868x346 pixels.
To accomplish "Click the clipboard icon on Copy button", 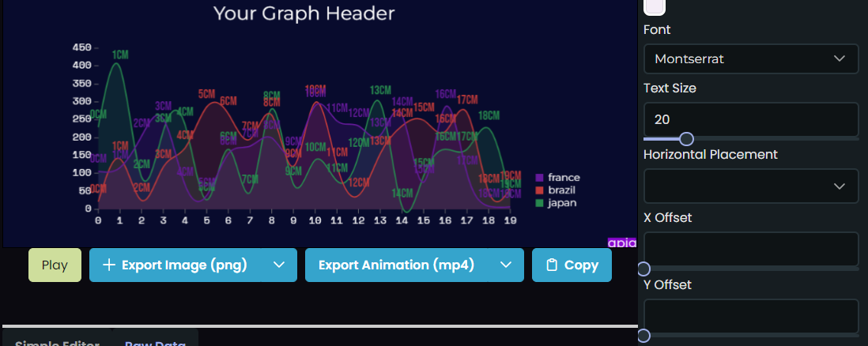I will tap(551, 265).
